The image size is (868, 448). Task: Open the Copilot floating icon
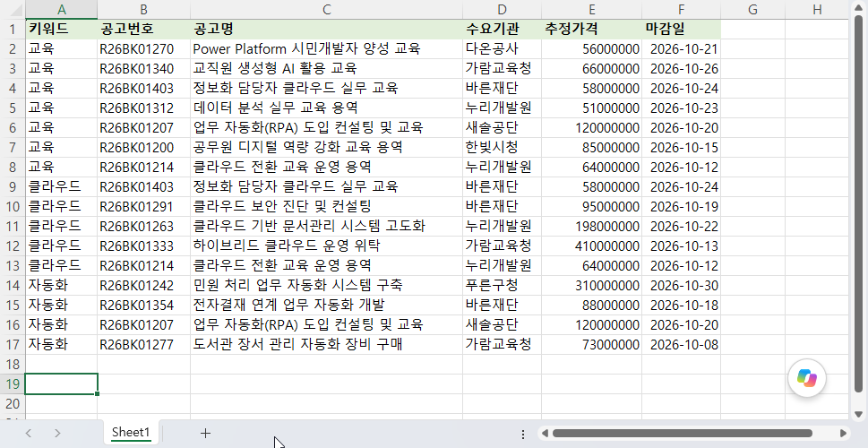coord(806,378)
